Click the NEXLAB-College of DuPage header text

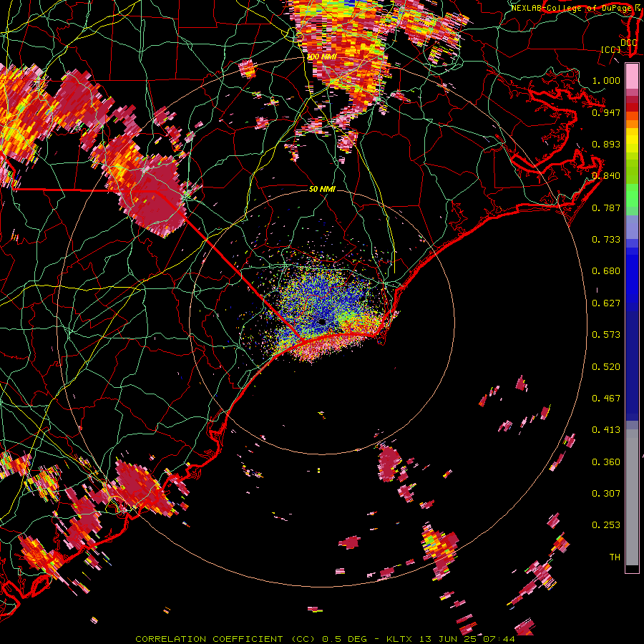point(571,8)
